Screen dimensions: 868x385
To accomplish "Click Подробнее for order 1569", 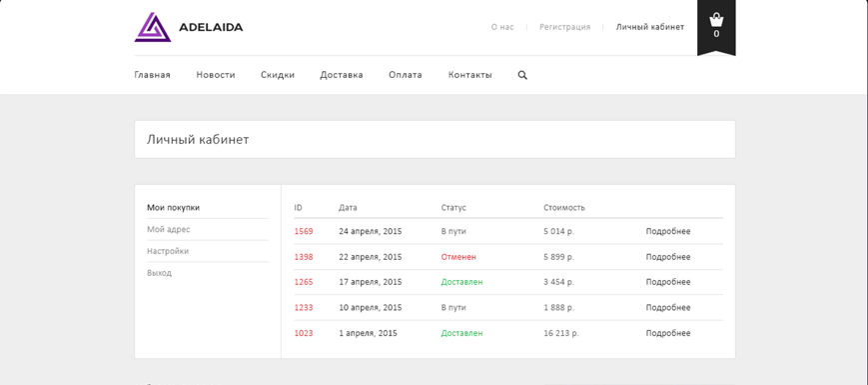I will [668, 232].
